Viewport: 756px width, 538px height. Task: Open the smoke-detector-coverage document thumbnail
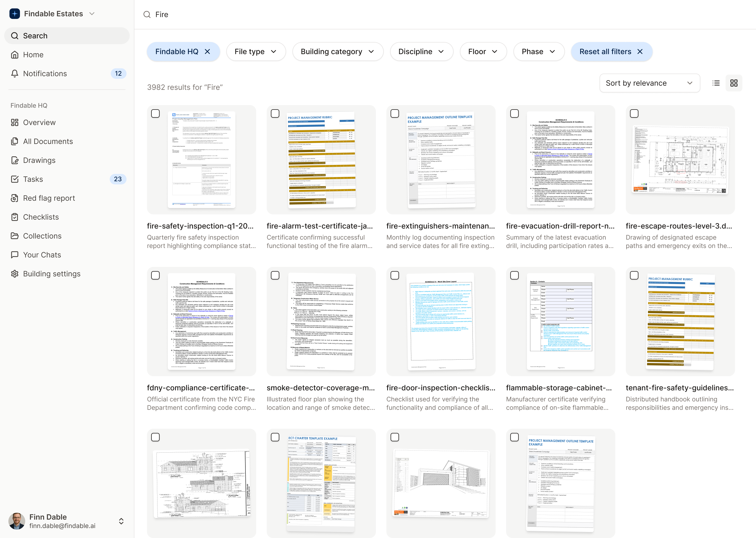[x=321, y=321]
